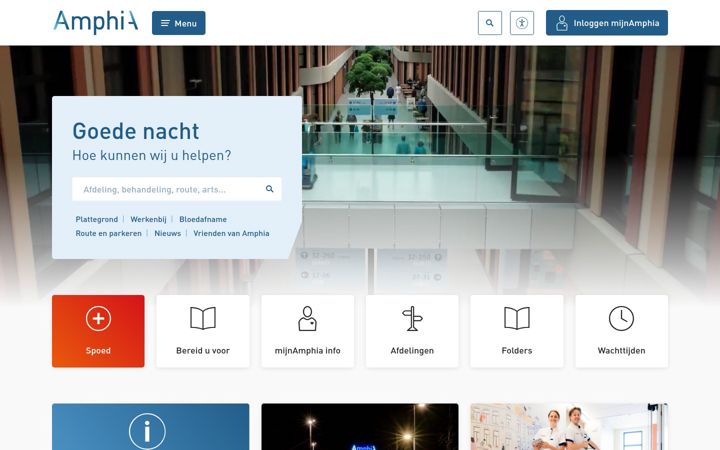Screen dimensions: 720x450
Task: Open the Nieuws link
Action: (168, 233)
